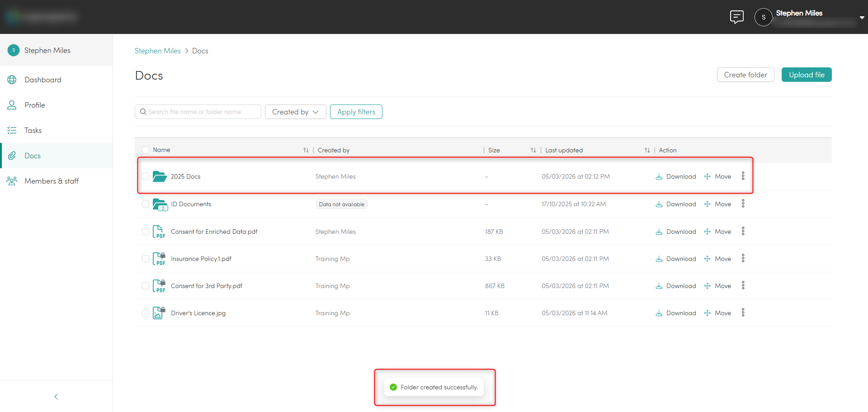The image size is (868, 412).
Task: Open more options for Consent for Enriched Data.pdf
Action: tap(743, 231)
